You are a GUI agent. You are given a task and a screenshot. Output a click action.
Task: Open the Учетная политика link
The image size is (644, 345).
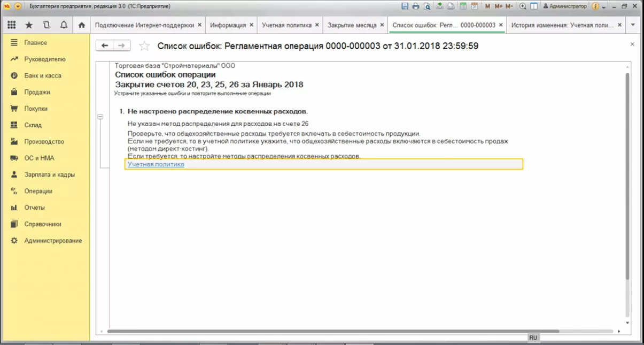point(156,164)
